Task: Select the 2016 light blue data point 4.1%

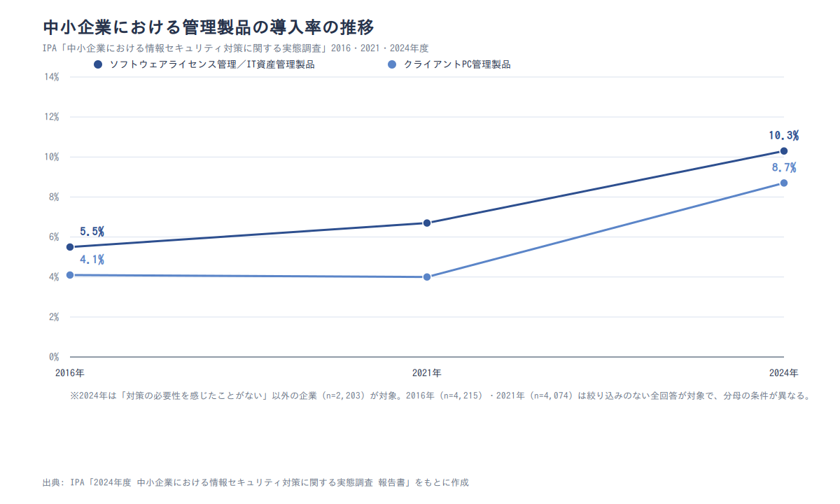Action: [70, 275]
